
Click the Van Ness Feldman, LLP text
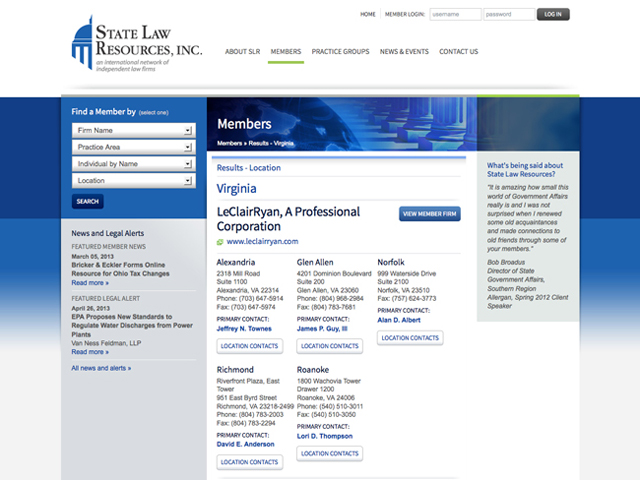coord(106,343)
